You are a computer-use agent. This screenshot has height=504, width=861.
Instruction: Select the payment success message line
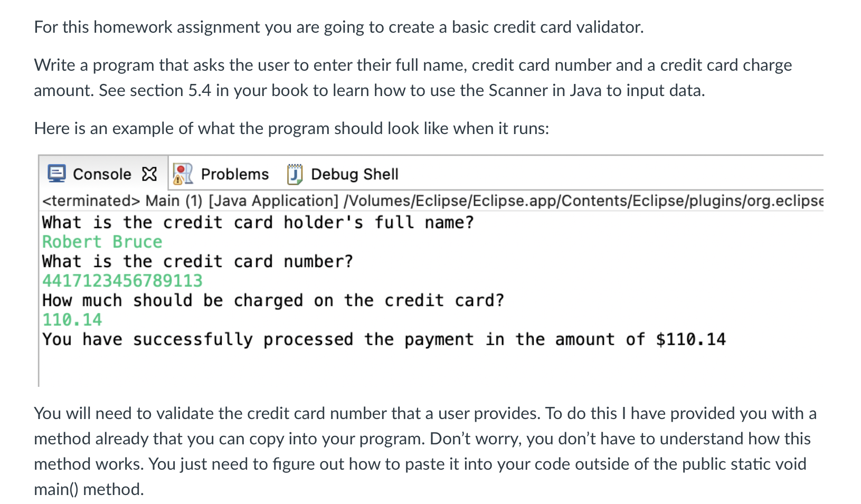pyautogui.click(x=384, y=339)
